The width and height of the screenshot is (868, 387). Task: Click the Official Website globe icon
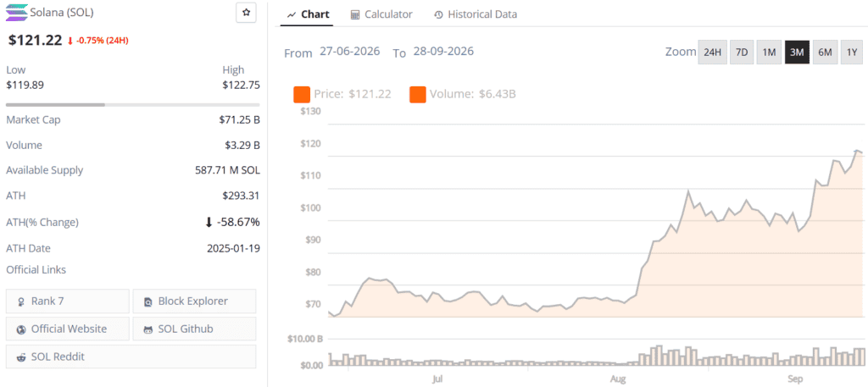pyautogui.click(x=21, y=329)
